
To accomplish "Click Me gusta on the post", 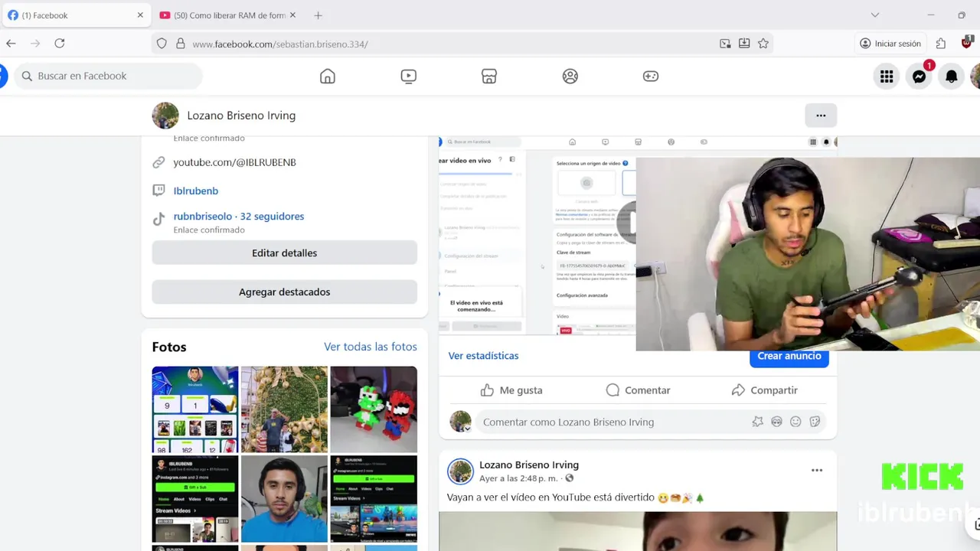I will [511, 390].
